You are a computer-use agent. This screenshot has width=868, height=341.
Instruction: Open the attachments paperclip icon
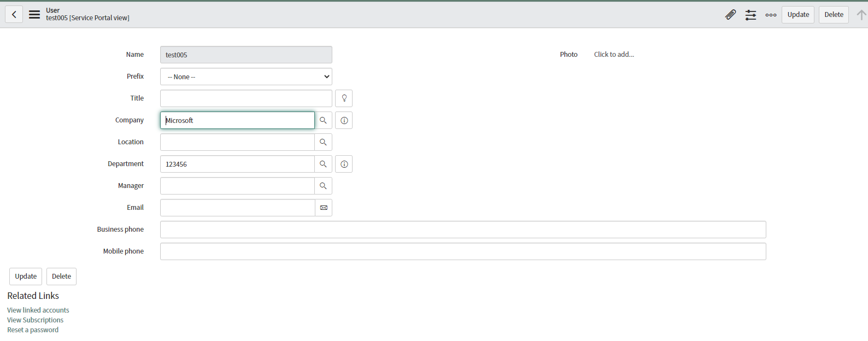pyautogui.click(x=730, y=15)
